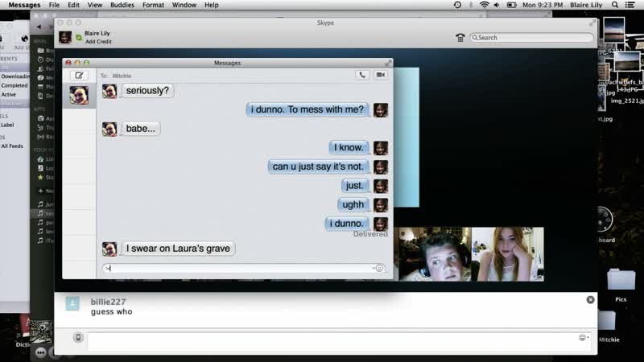Viewport: 644px width, 362px height.
Task: Select Completed in background window sidebar
Action: pyautogui.click(x=14, y=85)
